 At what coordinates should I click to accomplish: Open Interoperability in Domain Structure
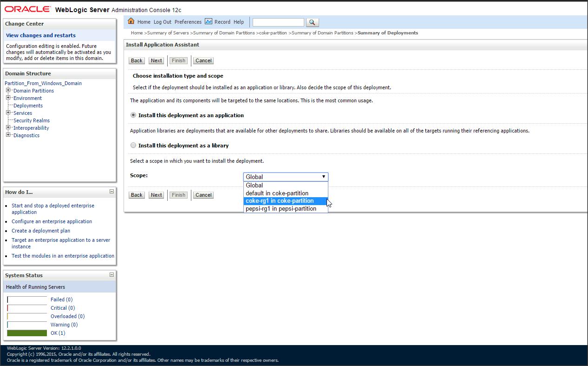click(31, 128)
